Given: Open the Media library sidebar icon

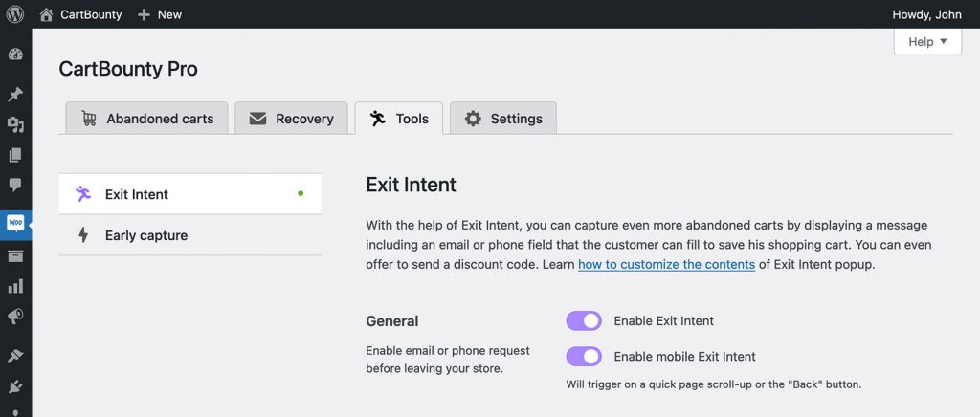Looking at the screenshot, I should [x=15, y=125].
